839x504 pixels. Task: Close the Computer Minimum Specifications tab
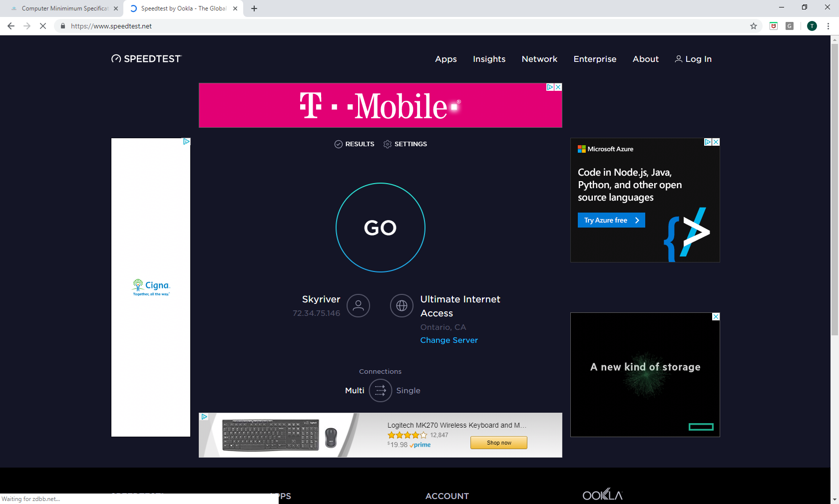click(116, 8)
